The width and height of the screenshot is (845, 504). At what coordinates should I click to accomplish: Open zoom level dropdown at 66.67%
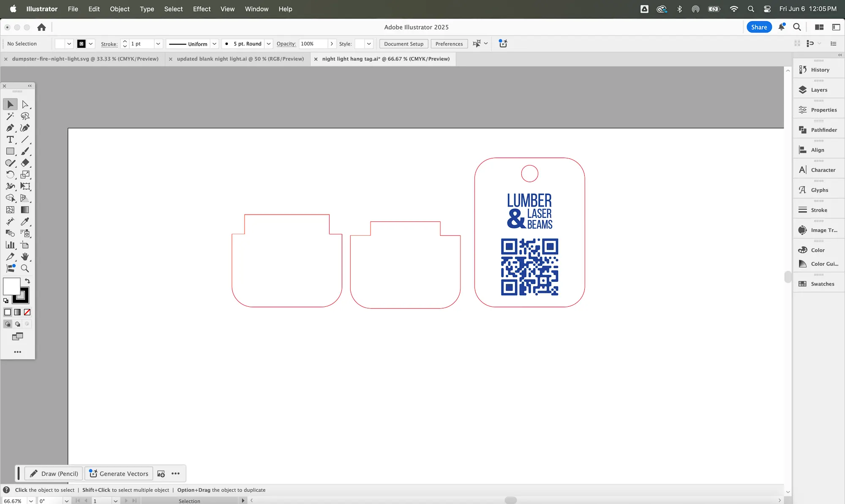tap(31, 501)
